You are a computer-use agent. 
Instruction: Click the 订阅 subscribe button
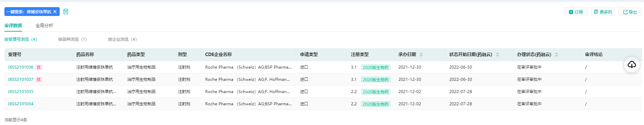(576, 12)
